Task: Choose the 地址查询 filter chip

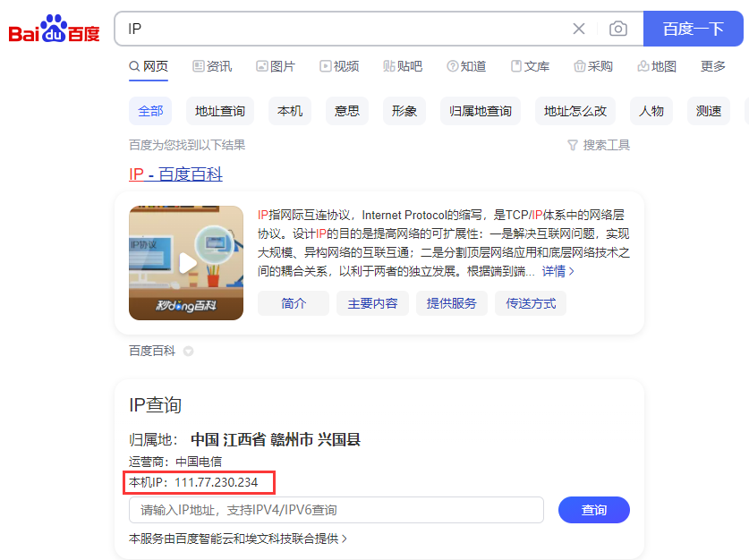Action: pos(220,111)
